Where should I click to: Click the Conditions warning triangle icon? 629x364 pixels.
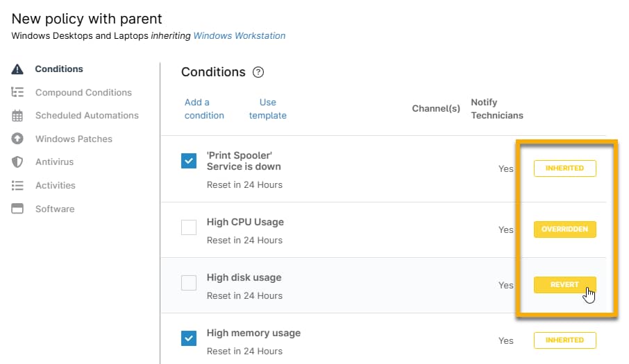click(18, 69)
